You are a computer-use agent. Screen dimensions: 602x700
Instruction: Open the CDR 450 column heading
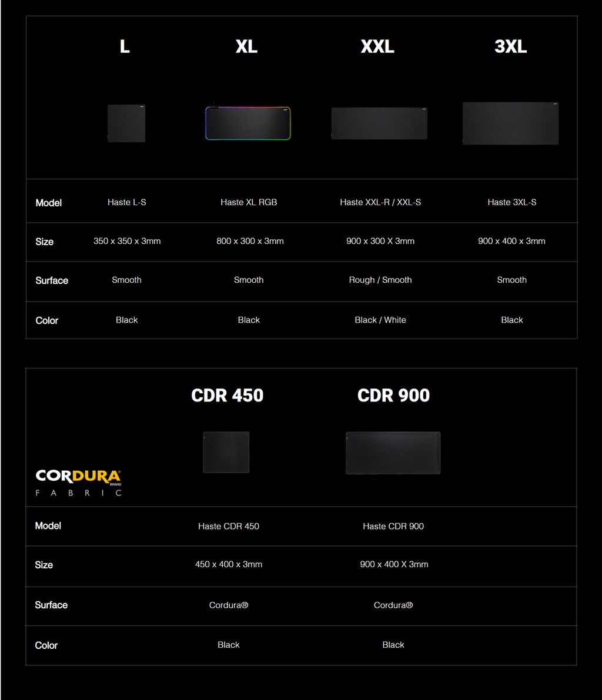(x=227, y=395)
